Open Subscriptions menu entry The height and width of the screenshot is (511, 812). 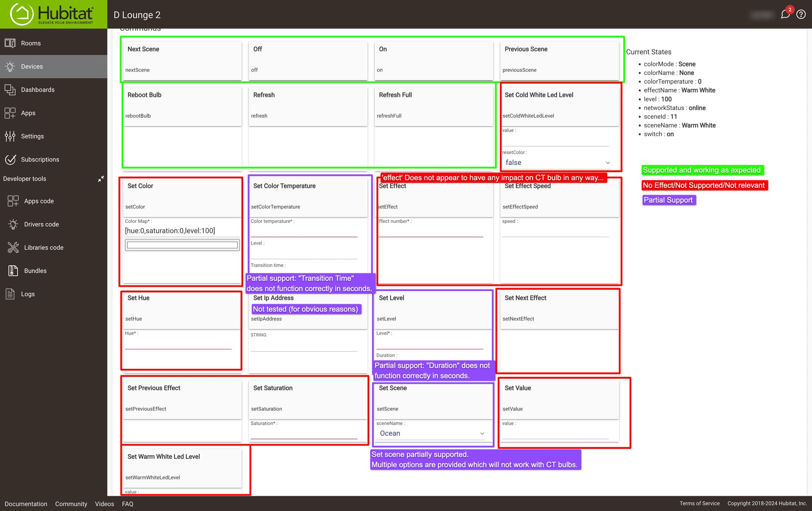click(x=40, y=159)
